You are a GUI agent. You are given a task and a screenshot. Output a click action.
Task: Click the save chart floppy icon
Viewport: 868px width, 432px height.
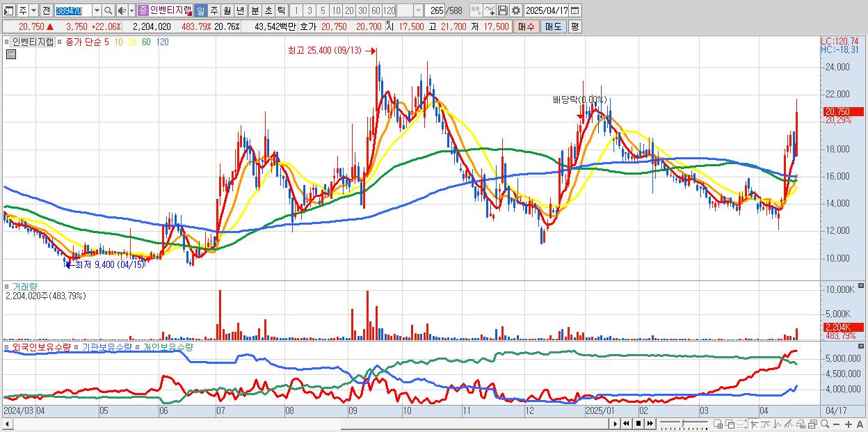coord(503,10)
